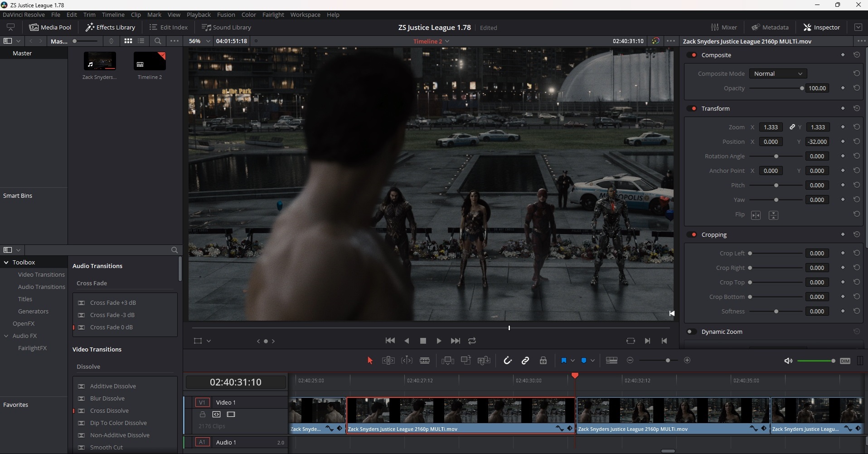Activate the Dynamic Trim Mode tool
The image size is (868, 454).
click(407, 361)
